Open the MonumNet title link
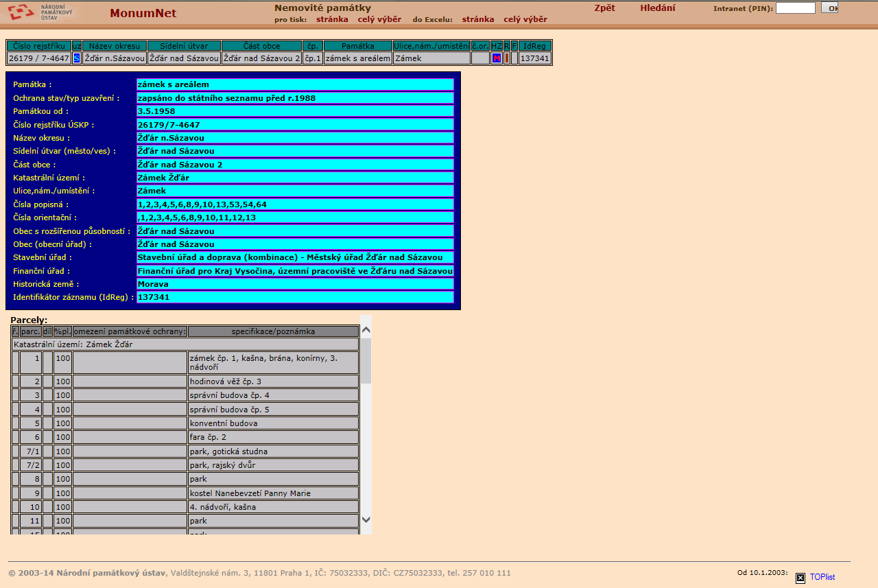The height and width of the screenshot is (588, 878). click(143, 13)
